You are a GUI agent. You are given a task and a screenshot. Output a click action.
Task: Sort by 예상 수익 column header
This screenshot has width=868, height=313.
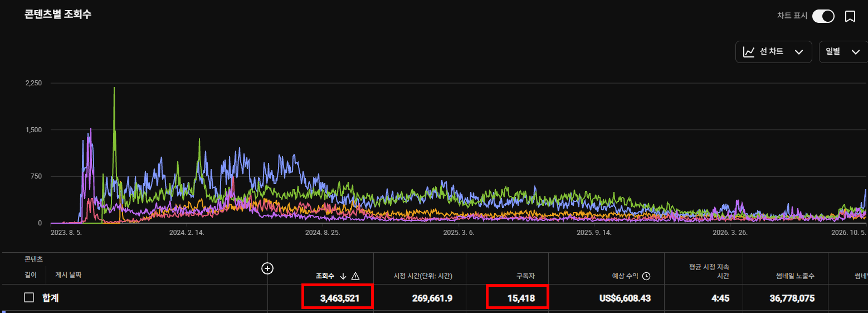tap(625, 276)
